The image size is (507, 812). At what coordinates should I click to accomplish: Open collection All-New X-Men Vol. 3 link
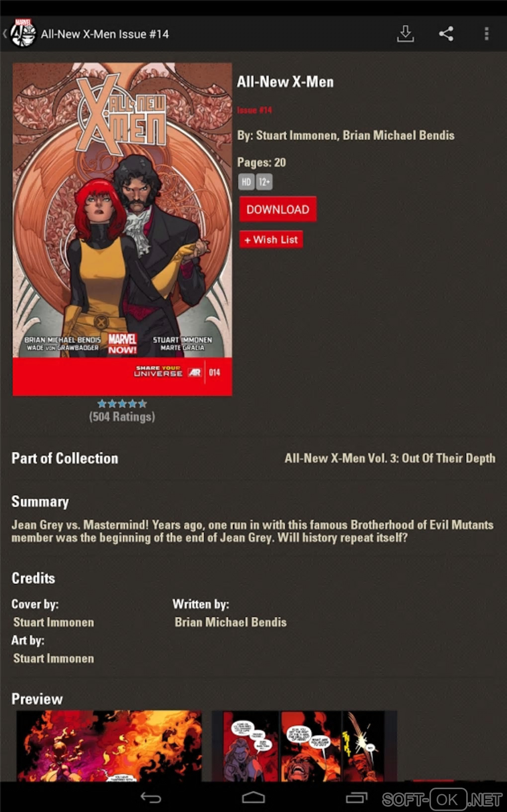pyautogui.click(x=390, y=458)
